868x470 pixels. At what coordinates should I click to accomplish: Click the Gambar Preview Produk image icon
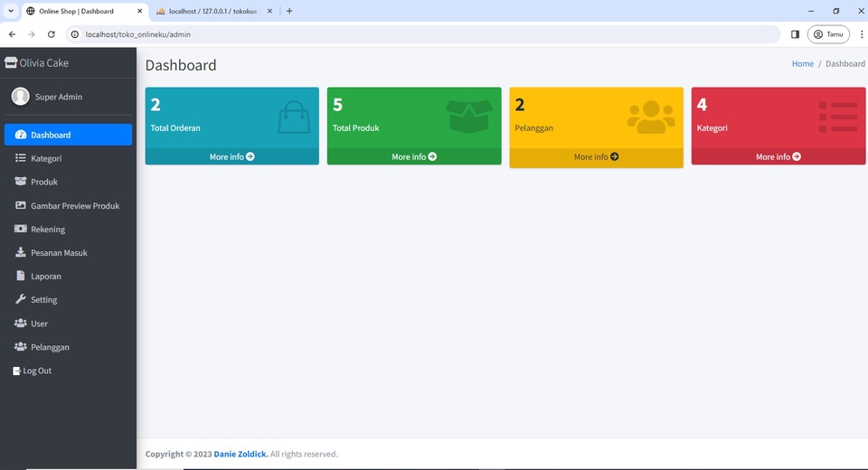click(x=21, y=205)
